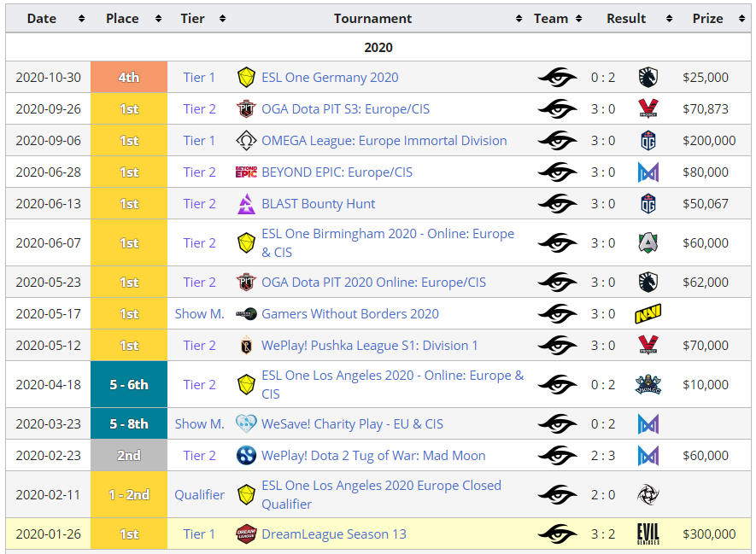Click BEYOND EPIC logo icon

pyautogui.click(x=246, y=172)
